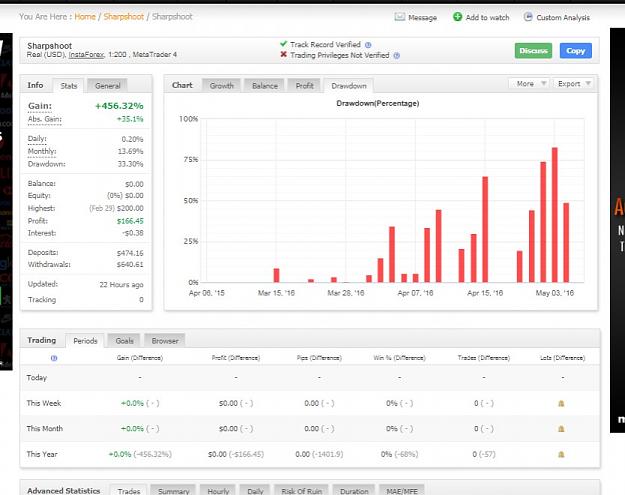Image resolution: width=625 pixels, height=495 pixels.
Task: Click the tallest drawdown bar near May 03
Action: click(554, 215)
